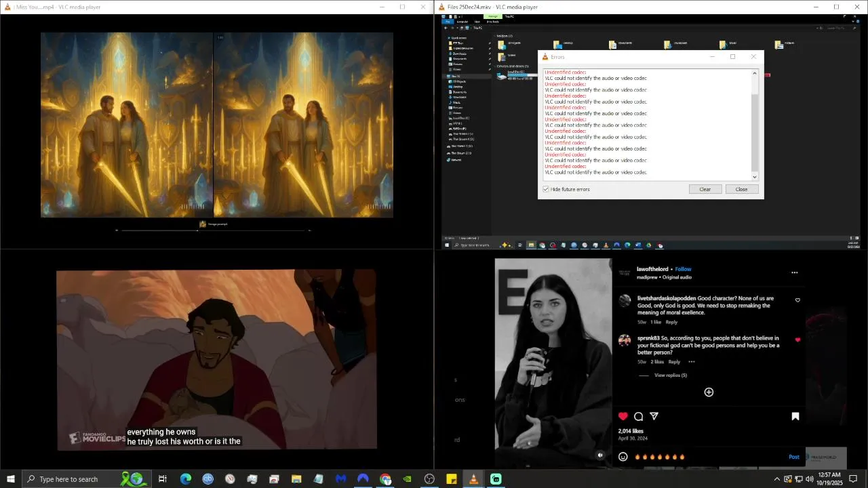Open three-dot options on sprsnk83's comment
The image size is (868, 488).
click(x=691, y=362)
